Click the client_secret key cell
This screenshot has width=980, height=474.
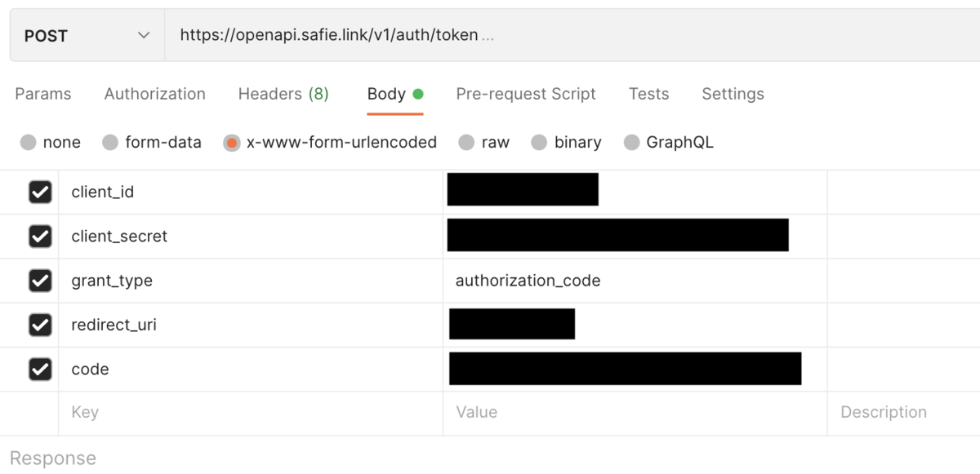251,237
